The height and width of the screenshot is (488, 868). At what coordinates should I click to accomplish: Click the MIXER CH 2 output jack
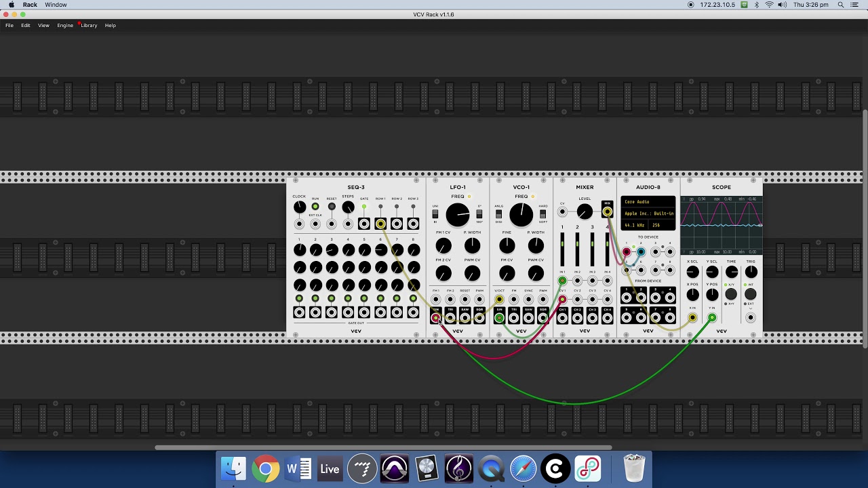point(577,317)
